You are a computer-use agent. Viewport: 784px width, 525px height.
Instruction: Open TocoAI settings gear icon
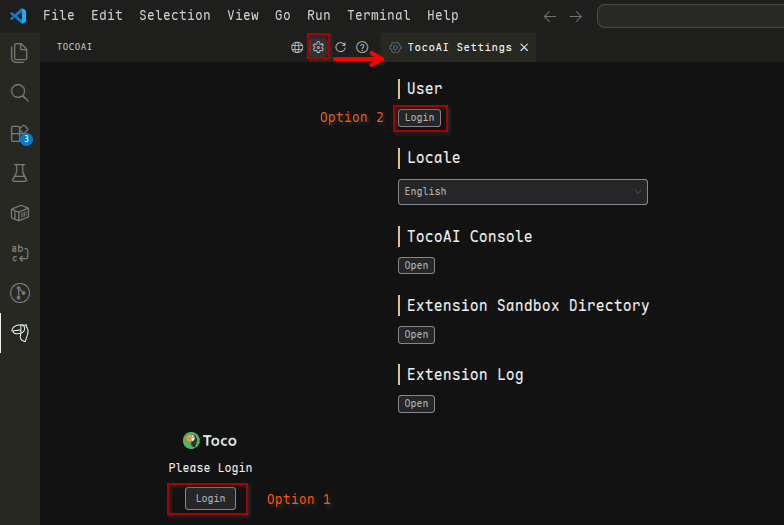(318, 47)
